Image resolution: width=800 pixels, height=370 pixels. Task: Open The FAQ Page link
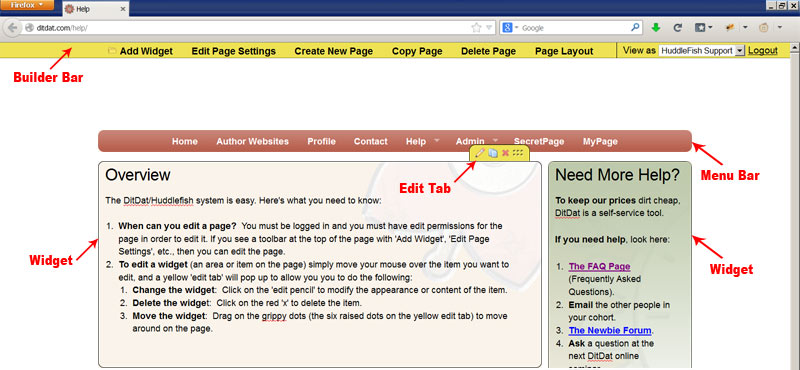(599, 266)
